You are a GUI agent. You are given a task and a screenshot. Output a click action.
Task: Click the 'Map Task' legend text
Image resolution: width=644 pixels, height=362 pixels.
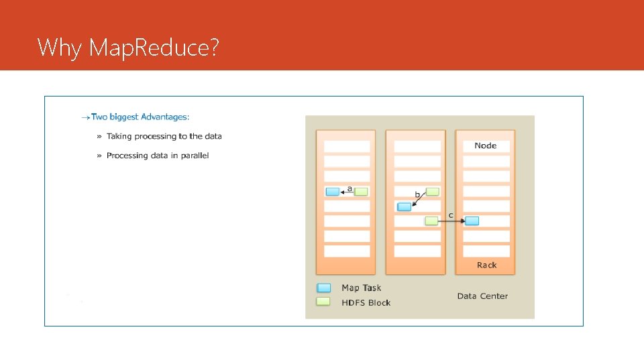(362, 288)
